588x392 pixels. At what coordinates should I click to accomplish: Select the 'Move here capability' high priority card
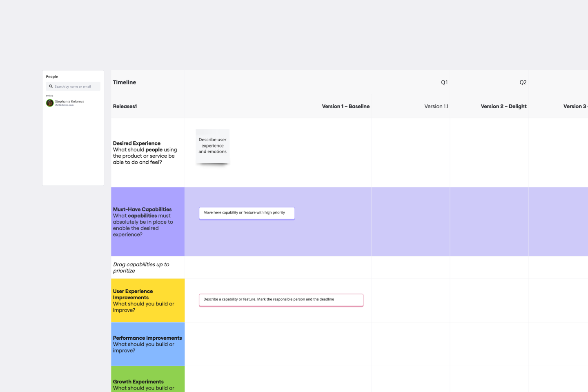coord(247,213)
